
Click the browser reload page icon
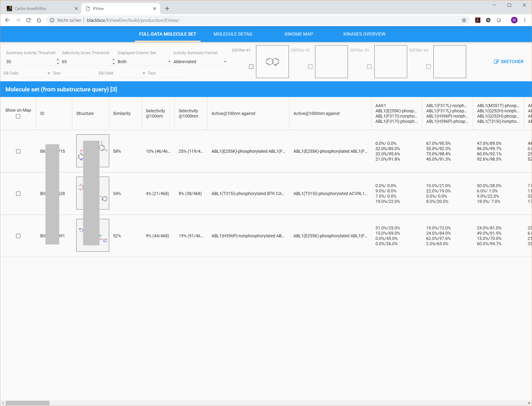[28, 20]
